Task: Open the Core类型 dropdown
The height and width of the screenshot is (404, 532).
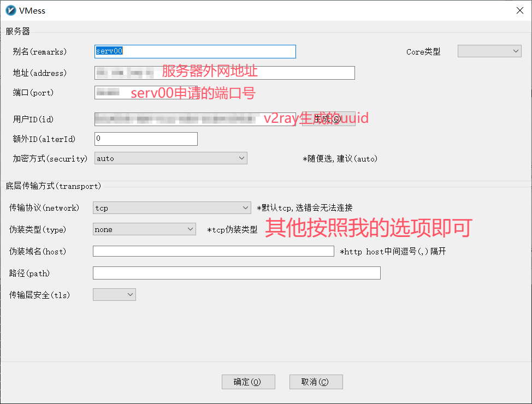Action: [x=489, y=51]
